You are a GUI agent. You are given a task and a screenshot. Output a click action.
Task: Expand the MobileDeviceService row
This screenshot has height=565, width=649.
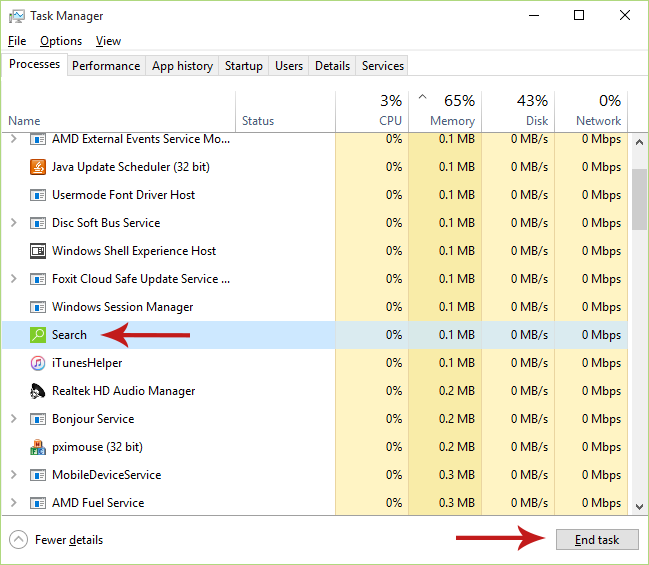(x=14, y=475)
